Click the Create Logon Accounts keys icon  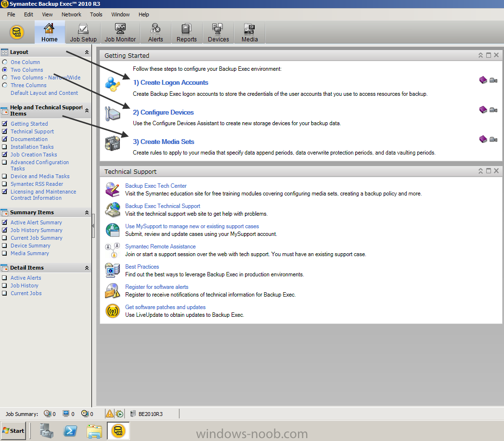coord(113,84)
